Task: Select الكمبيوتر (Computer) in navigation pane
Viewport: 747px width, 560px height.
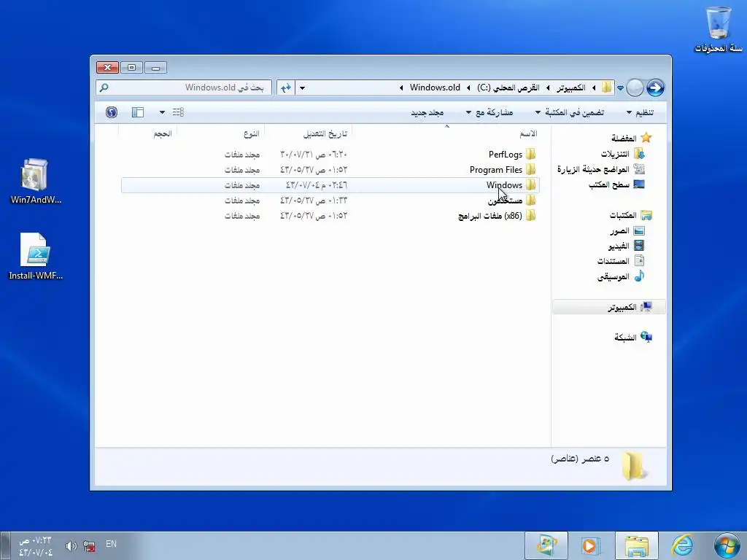Action: [609, 307]
